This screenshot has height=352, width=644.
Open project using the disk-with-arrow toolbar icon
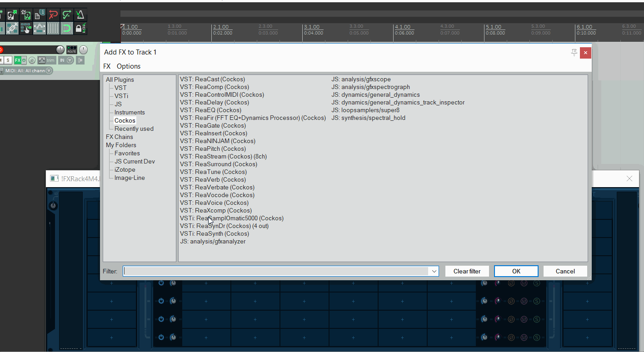(x=12, y=15)
